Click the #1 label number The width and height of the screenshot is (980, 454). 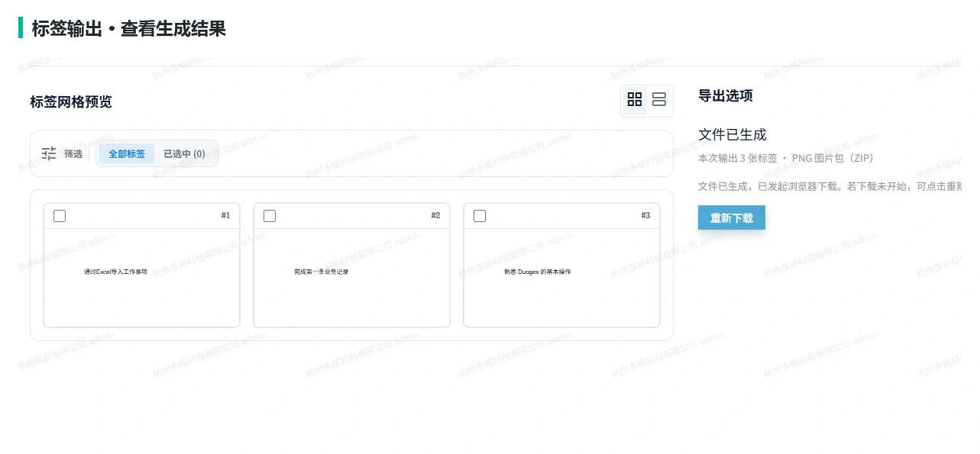coord(225,216)
